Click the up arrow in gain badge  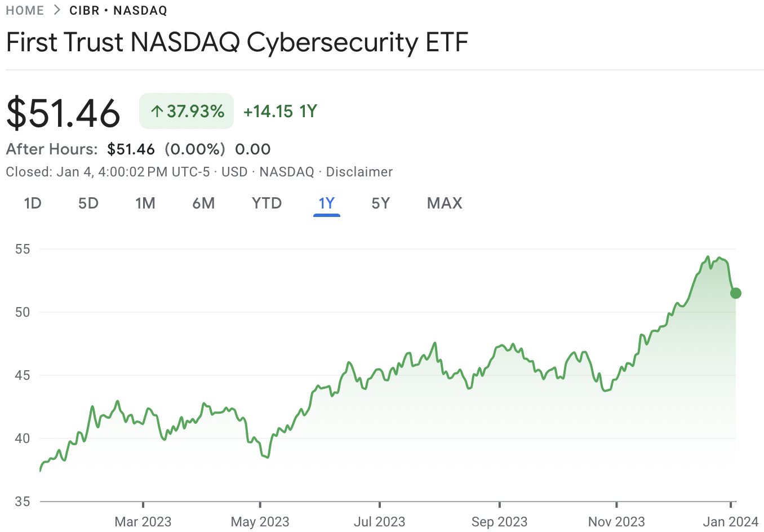coord(157,112)
